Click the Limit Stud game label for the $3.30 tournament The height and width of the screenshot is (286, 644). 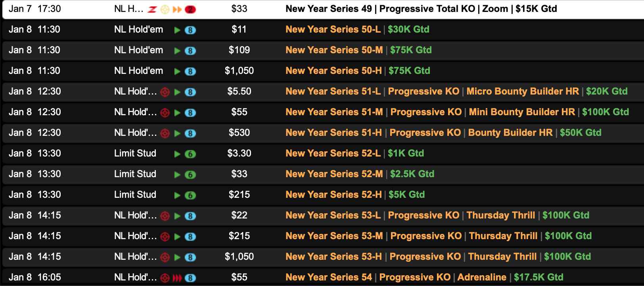135,153
